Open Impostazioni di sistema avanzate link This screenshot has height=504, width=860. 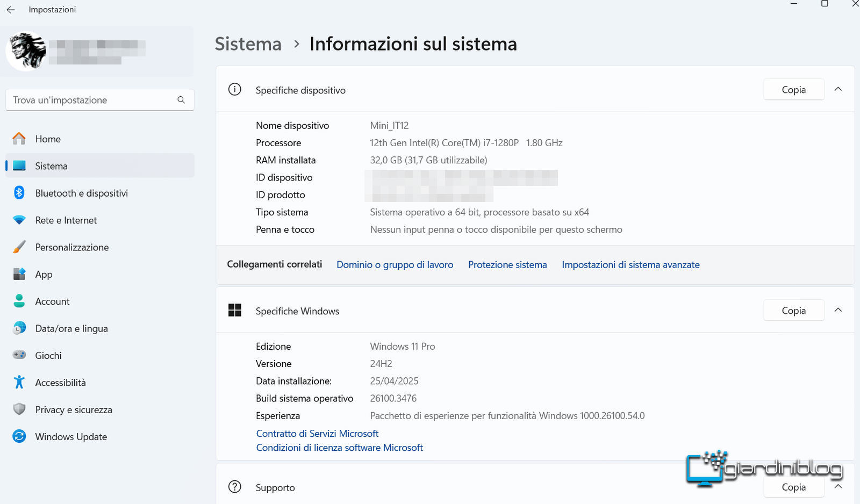coord(630,264)
